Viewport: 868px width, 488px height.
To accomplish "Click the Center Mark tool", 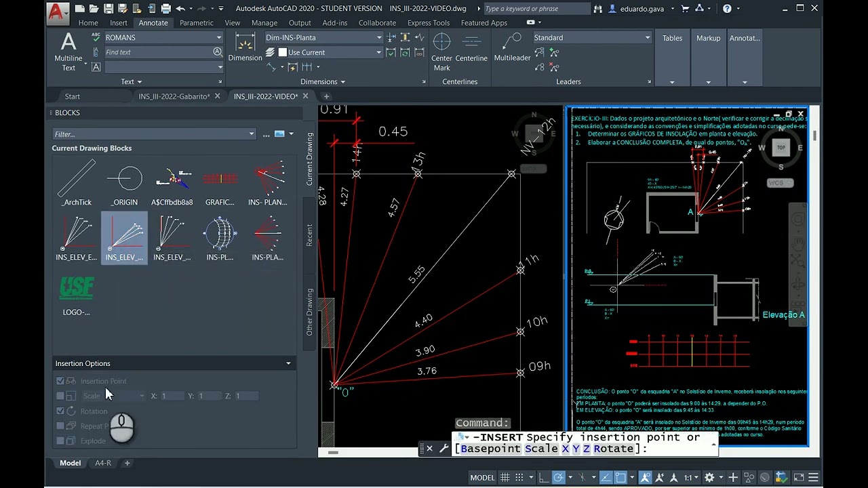I will [442, 52].
